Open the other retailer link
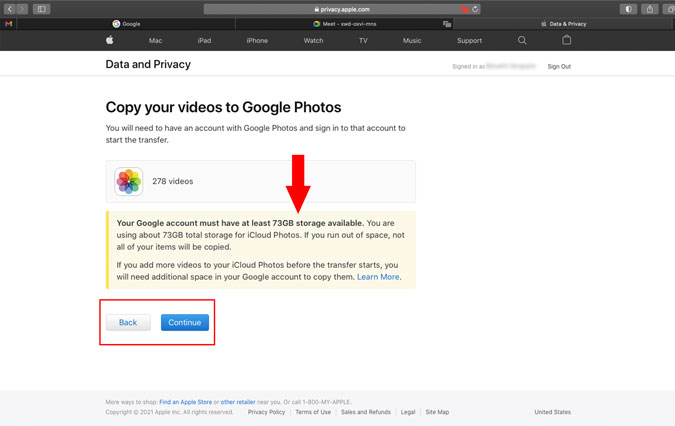This screenshot has height=426, width=675. coord(238,402)
